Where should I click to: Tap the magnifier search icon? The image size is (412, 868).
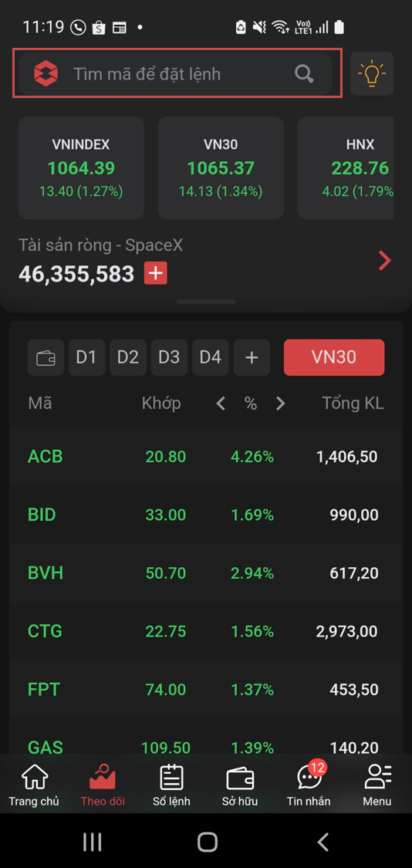304,73
